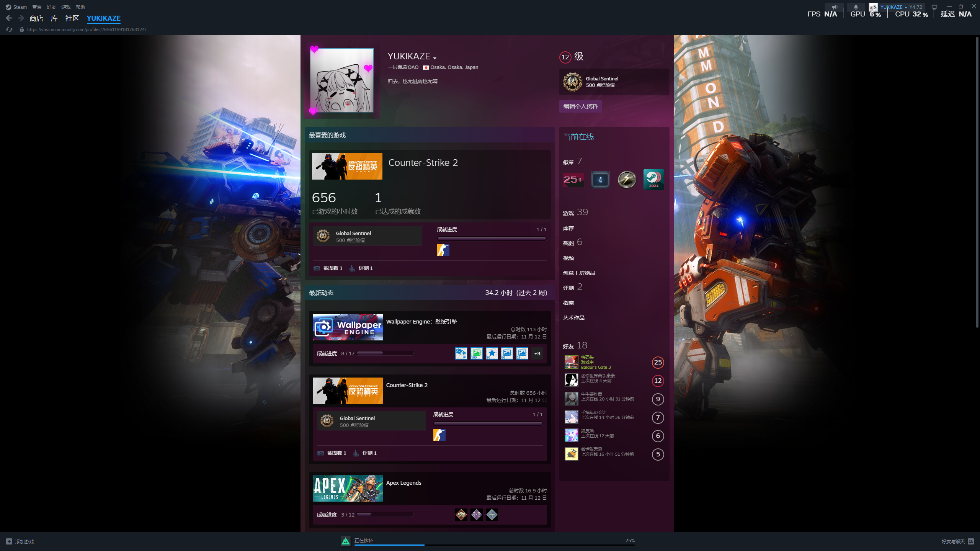Click the 编辑个人资料 edit profile button
The image size is (980, 551).
click(x=580, y=106)
